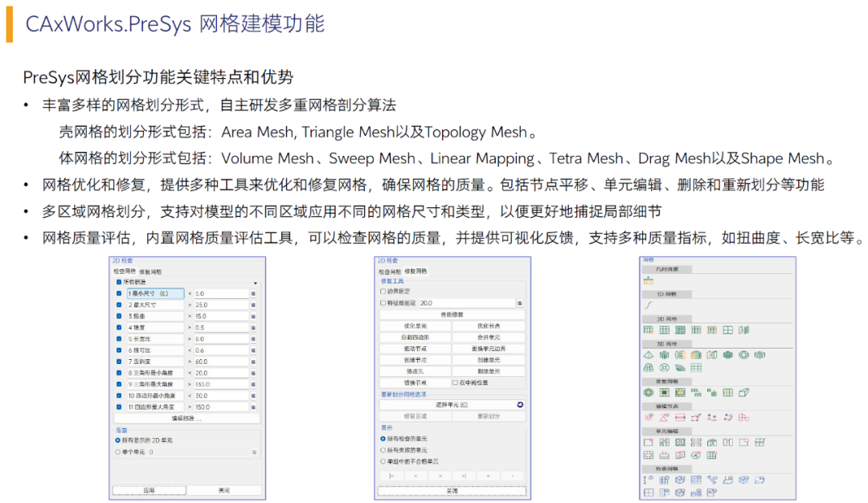
Task: Jump to last failed element with >| button
Action: coord(464,476)
